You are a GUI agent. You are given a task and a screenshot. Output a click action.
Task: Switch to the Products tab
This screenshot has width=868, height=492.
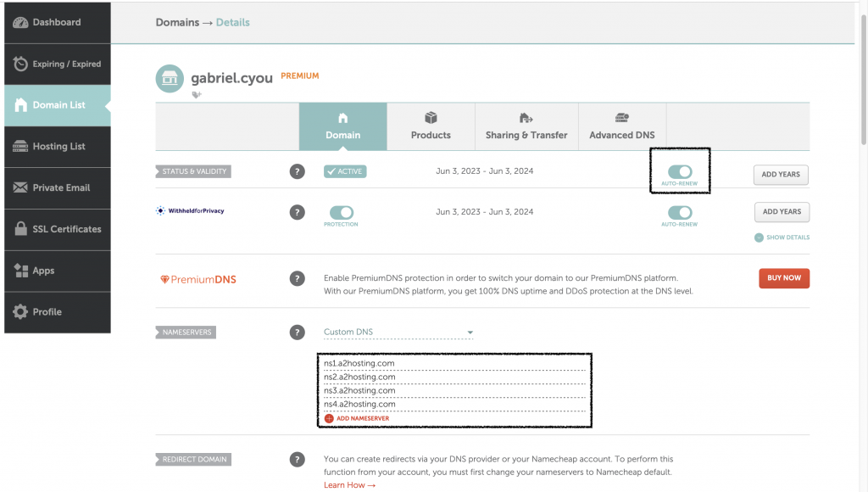coord(431,126)
